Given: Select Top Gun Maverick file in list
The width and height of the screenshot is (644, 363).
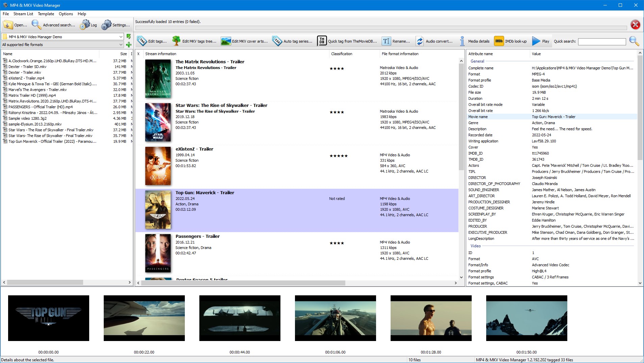Looking at the screenshot, I should tap(52, 141).
